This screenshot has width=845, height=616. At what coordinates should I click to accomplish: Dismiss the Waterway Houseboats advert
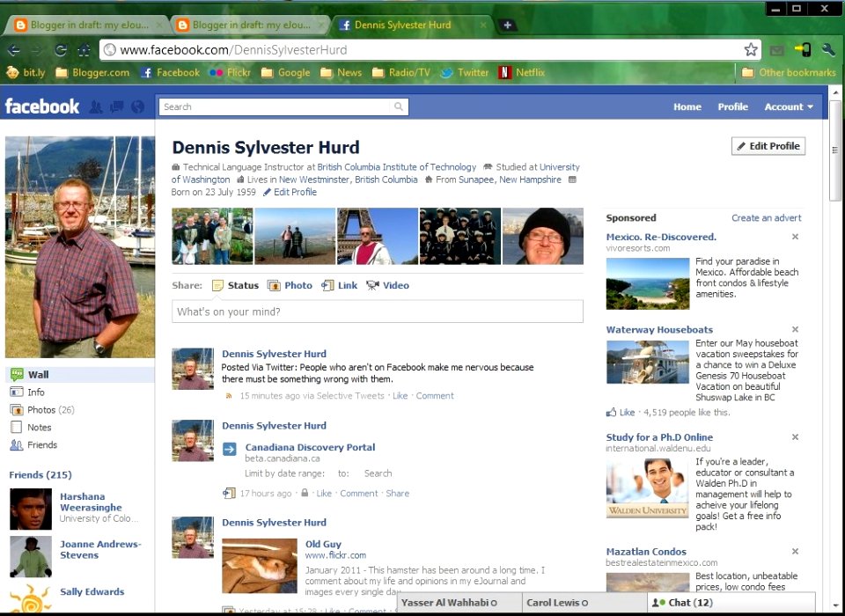(795, 329)
